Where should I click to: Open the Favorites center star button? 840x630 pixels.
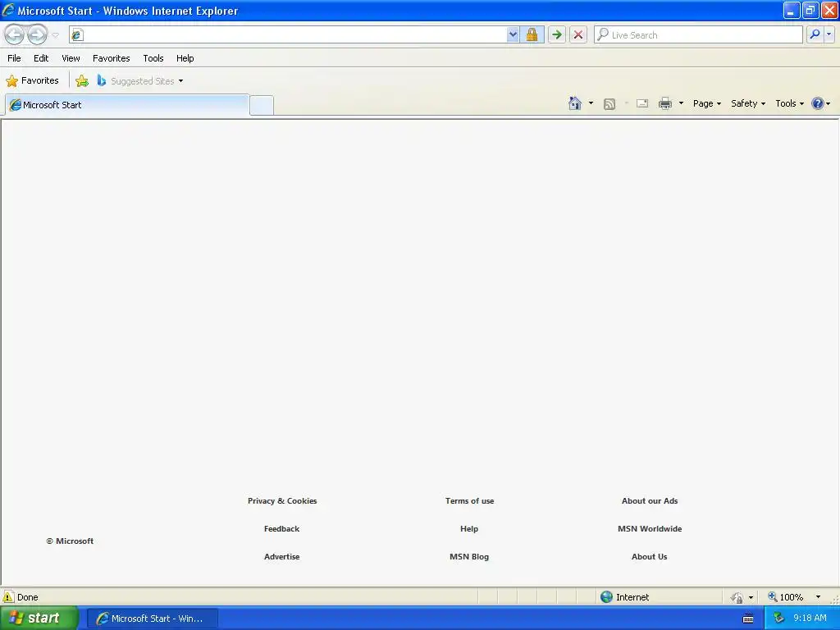click(32, 81)
